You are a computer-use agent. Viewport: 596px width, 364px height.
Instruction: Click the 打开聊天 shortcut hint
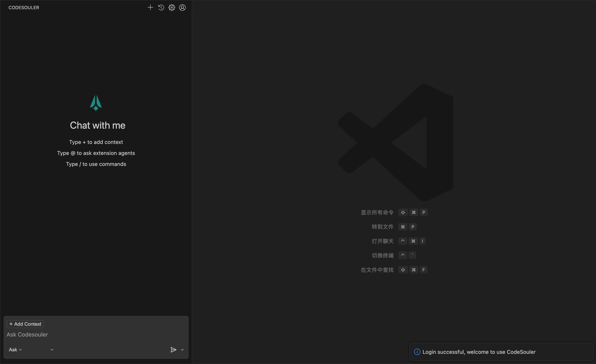[x=382, y=241]
